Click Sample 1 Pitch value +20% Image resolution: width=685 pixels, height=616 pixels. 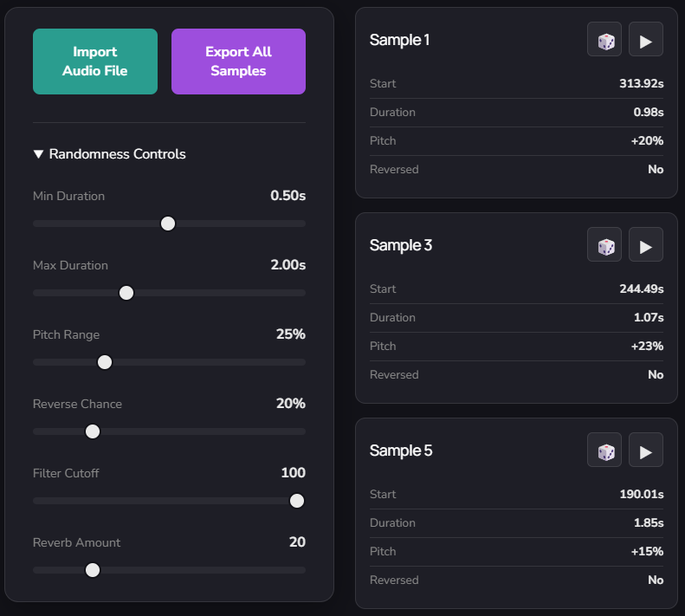pyautogui.click(x=648, y=141)
